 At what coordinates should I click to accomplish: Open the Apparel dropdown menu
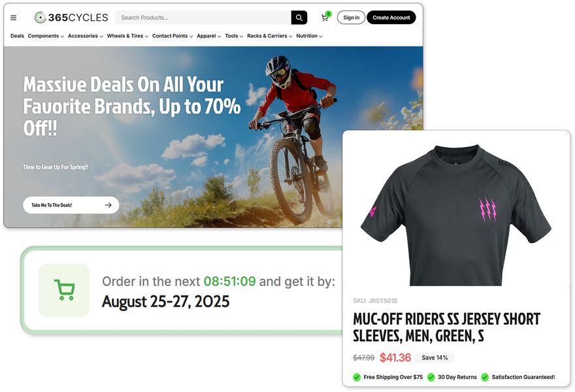[208, 36]
